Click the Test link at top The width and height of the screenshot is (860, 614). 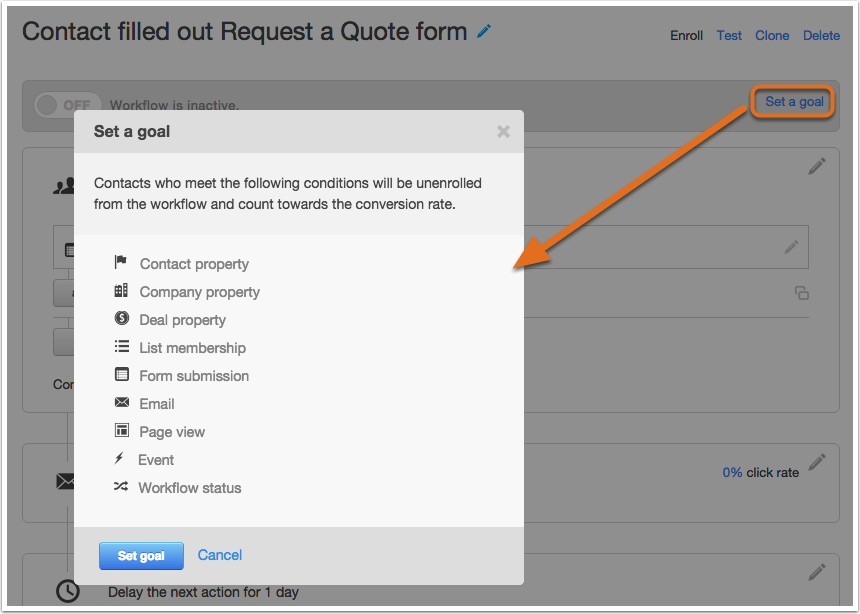click(x=729, y=36)
